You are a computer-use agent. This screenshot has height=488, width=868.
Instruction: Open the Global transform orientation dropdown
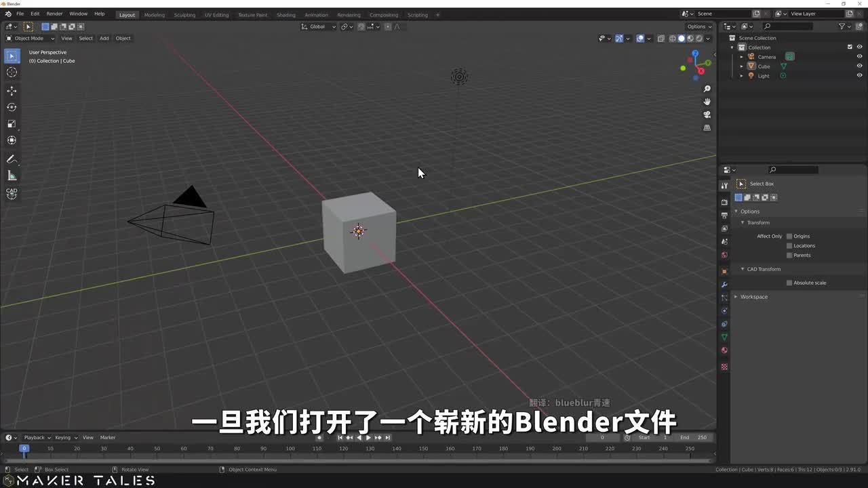[x=318, y=26]
